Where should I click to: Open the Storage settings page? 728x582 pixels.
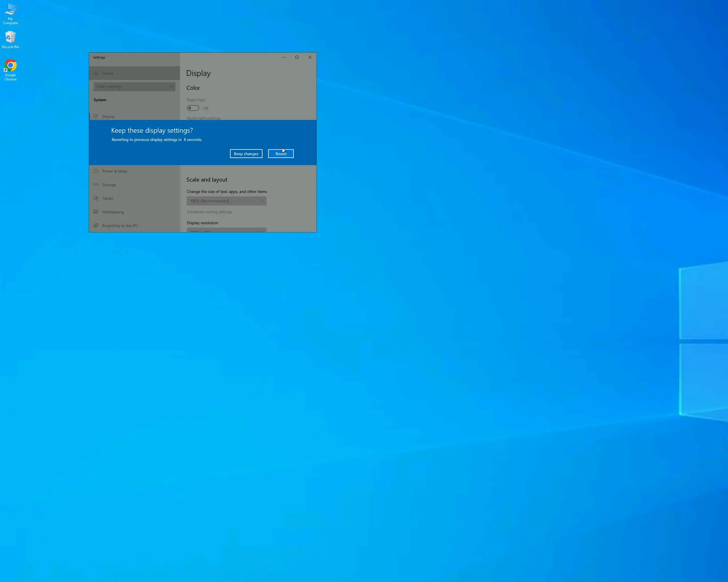pos(109,185)
